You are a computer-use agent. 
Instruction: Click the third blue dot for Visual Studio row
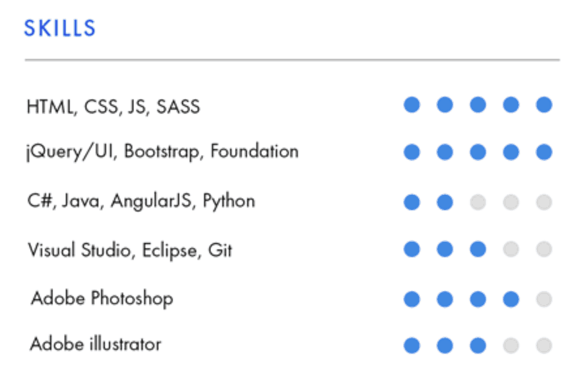point(478,250)
